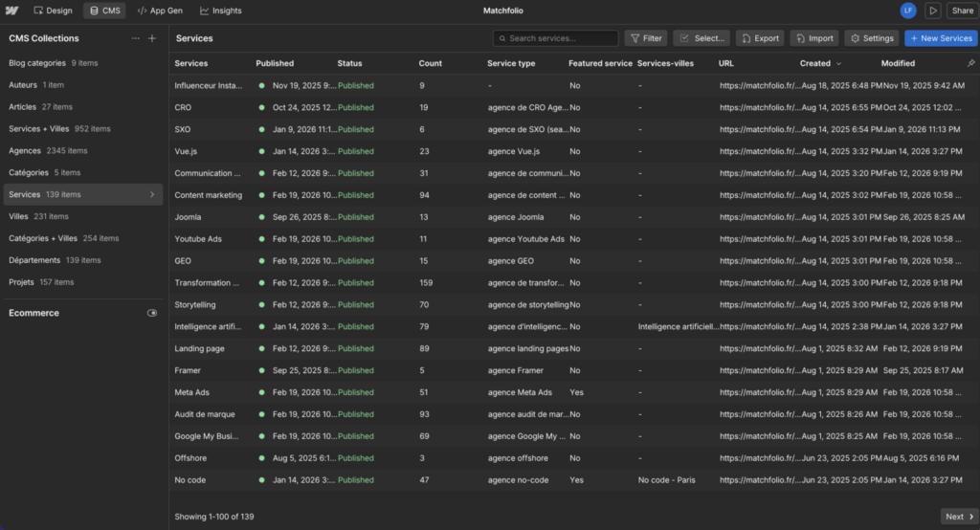
Task: Expand the Services collection chevron
Action: [x=152, y=194]
